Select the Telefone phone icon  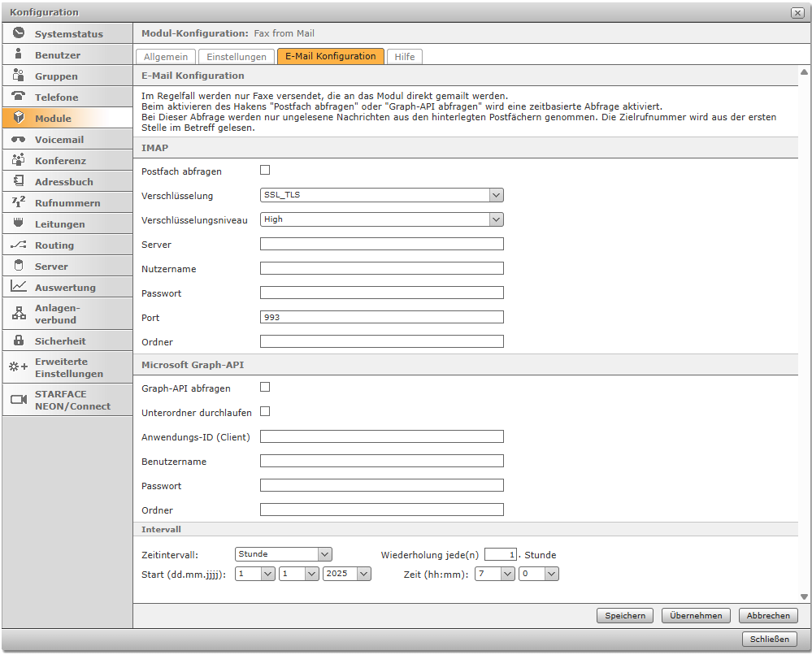(19, 97)
